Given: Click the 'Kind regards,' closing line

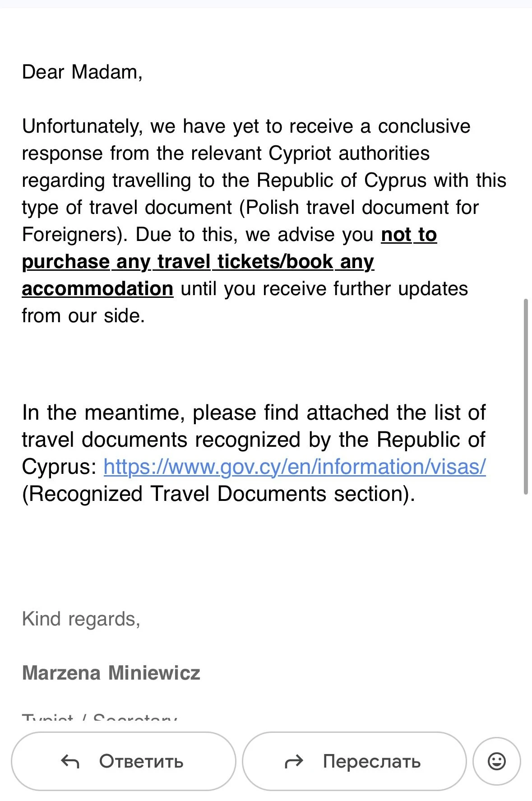Looking at the screenshot, I should [81, 619].
